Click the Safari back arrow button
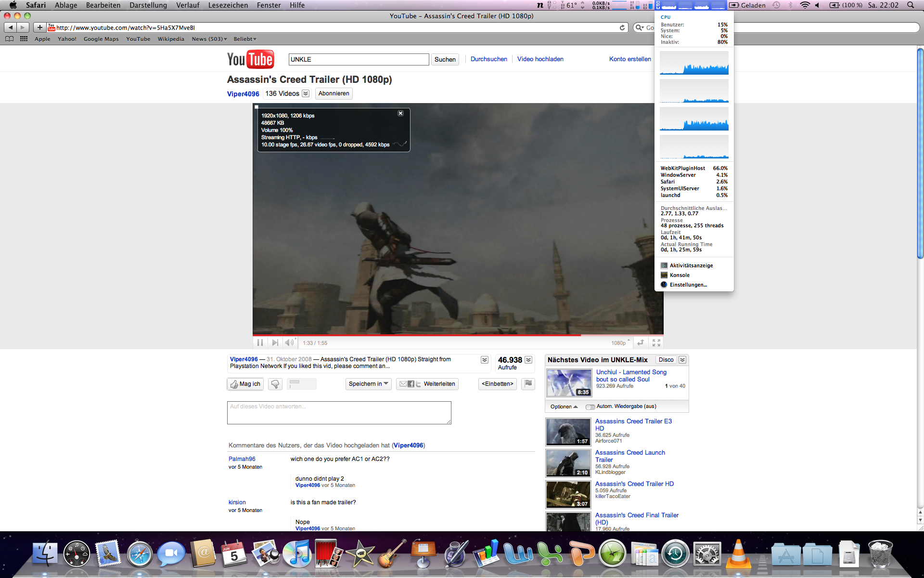Screen dimensions: 924x578 tap(11, 27)
